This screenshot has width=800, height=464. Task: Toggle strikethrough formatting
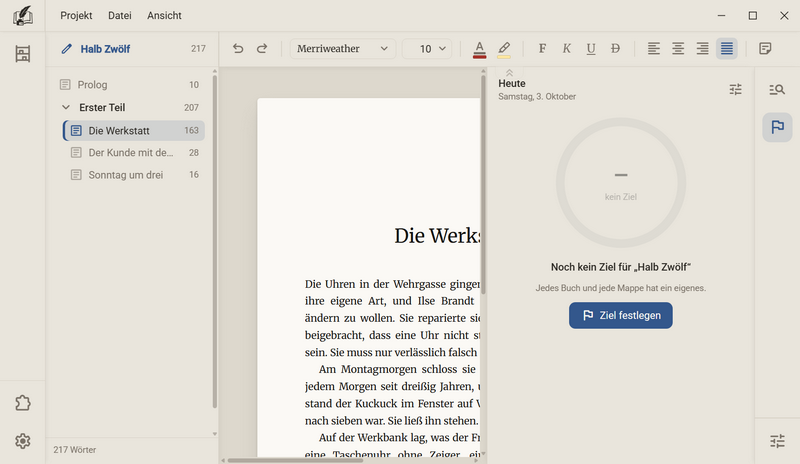(615, 48)
